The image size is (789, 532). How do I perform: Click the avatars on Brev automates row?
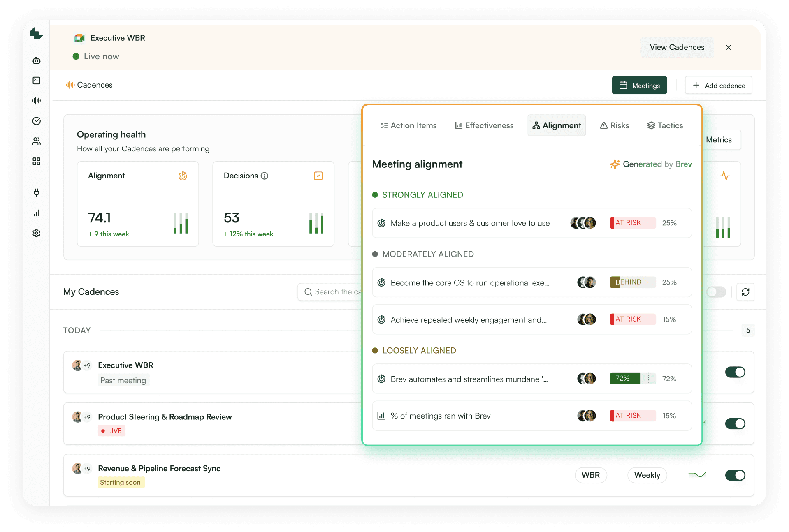click(586, 379)
